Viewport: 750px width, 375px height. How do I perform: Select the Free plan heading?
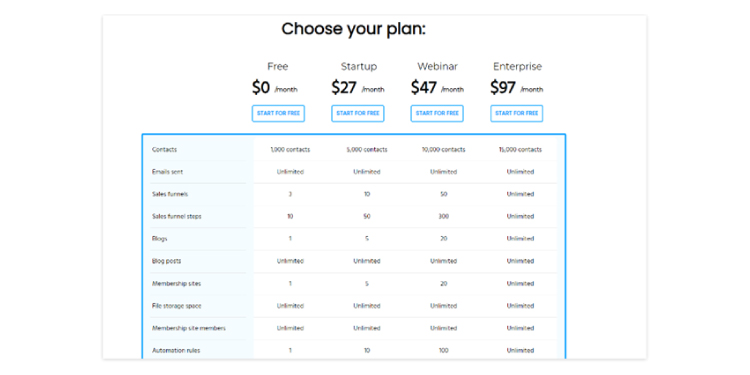pyautogui.click(x=278, y=66)
